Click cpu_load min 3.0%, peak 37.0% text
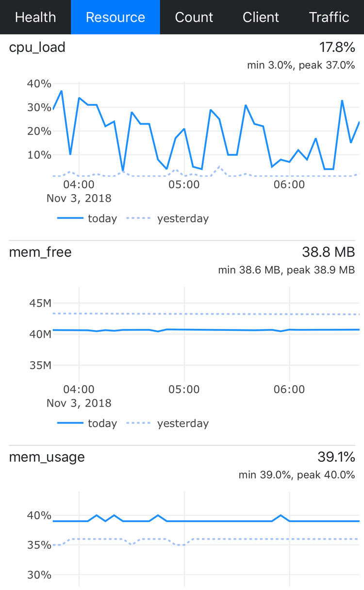Screen dimensions: 364x590 [x=301, y=65]
